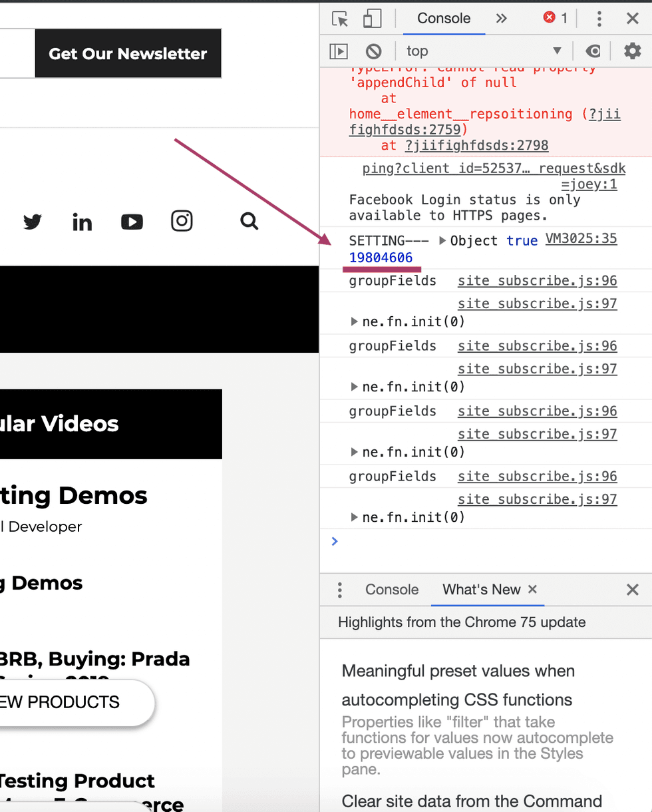Click the Get Our Newsletter button
Image resolution: width=652 pixels, height=812 pixels.
tap(128, 54)
